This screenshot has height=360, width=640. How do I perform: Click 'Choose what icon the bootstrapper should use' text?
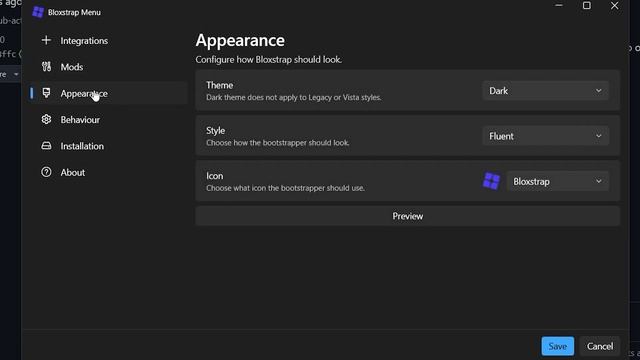pyautogui.click(x=285, y=188)
